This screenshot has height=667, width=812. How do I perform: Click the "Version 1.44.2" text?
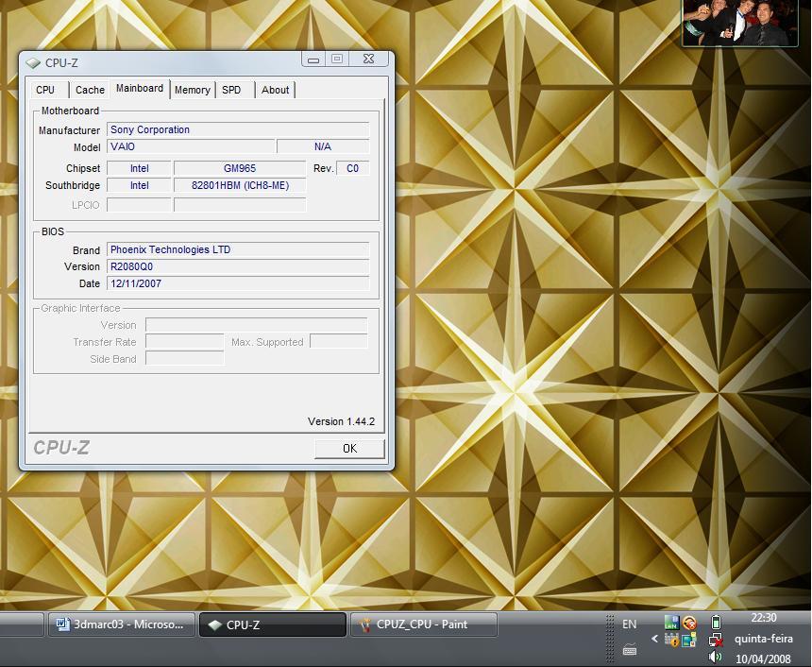(x=341, y=421)
